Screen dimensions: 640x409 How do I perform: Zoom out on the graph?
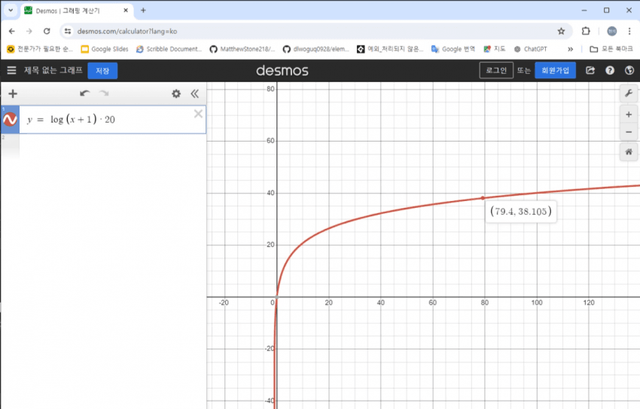tap(628, 132)
